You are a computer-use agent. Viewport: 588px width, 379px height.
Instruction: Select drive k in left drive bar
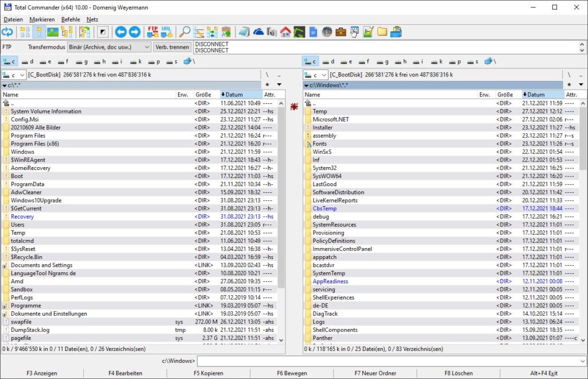tap(136, 61)
